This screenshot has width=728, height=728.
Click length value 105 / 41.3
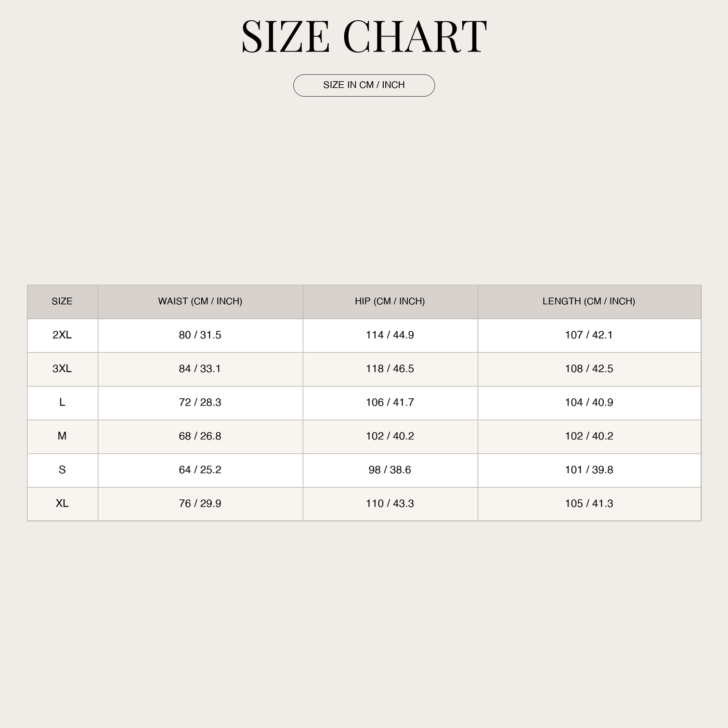589,504
